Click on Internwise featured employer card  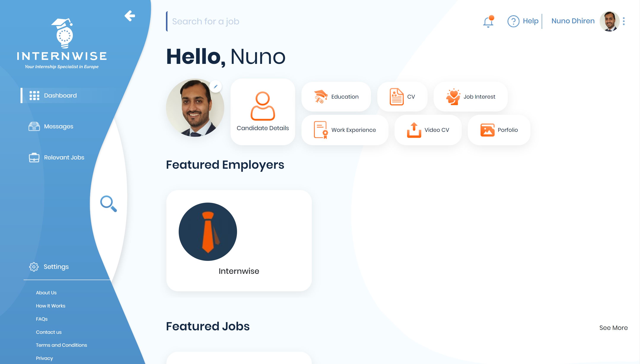(x=239, y=240)
